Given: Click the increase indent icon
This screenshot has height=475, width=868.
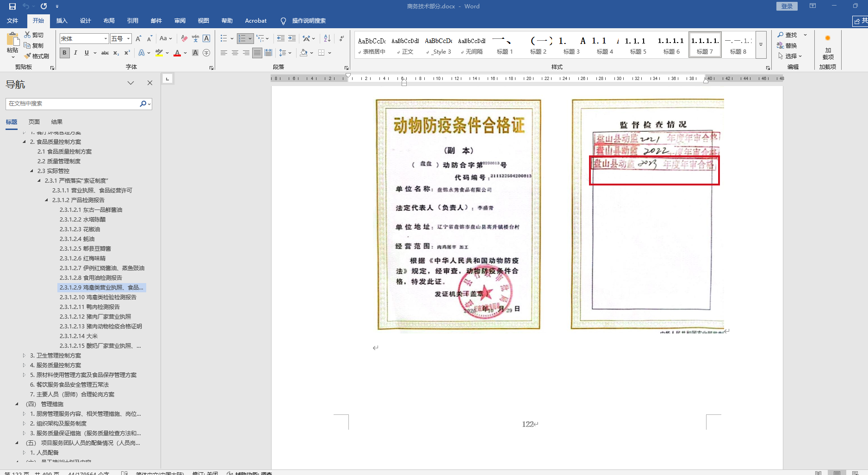Looking at the screenshot, I should pos(292,38).
